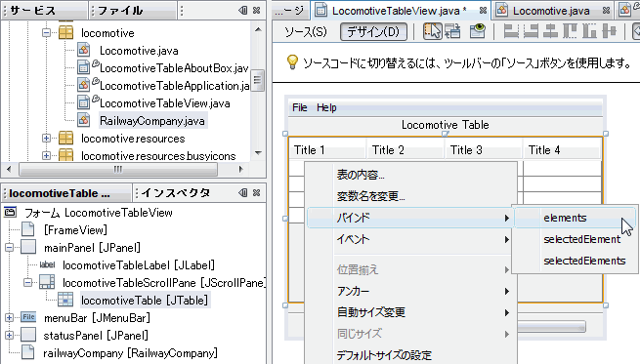Select selectedElement in the submenu
Viewport: 640px width, 364px height.
point(575,239)
